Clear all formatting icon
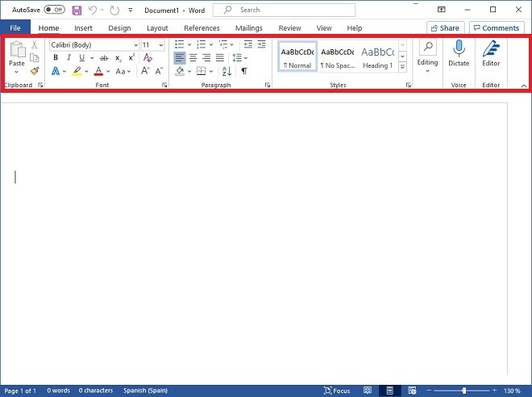Image resolution: width=532 pixels, height=397 pixels. click(148, 58)
